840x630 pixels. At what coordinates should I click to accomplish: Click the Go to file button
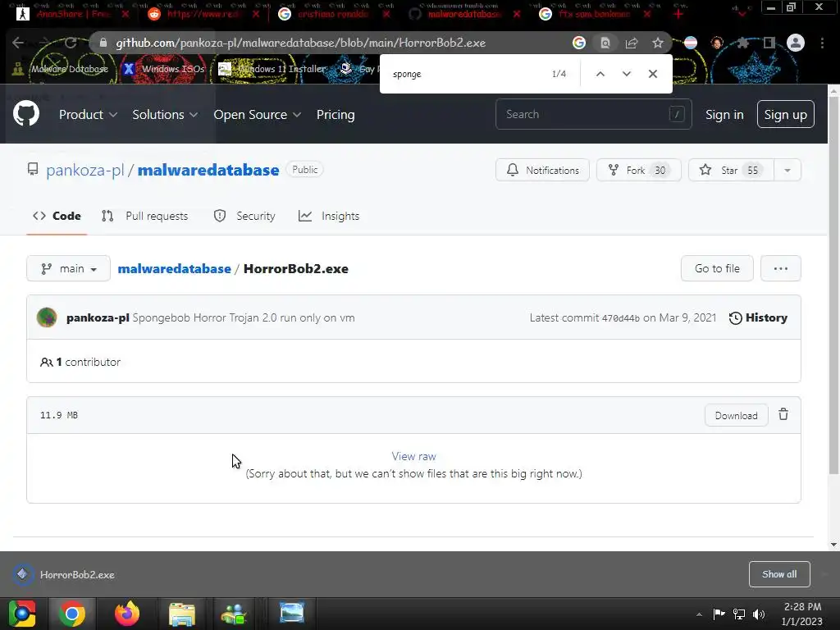[717, 268]
